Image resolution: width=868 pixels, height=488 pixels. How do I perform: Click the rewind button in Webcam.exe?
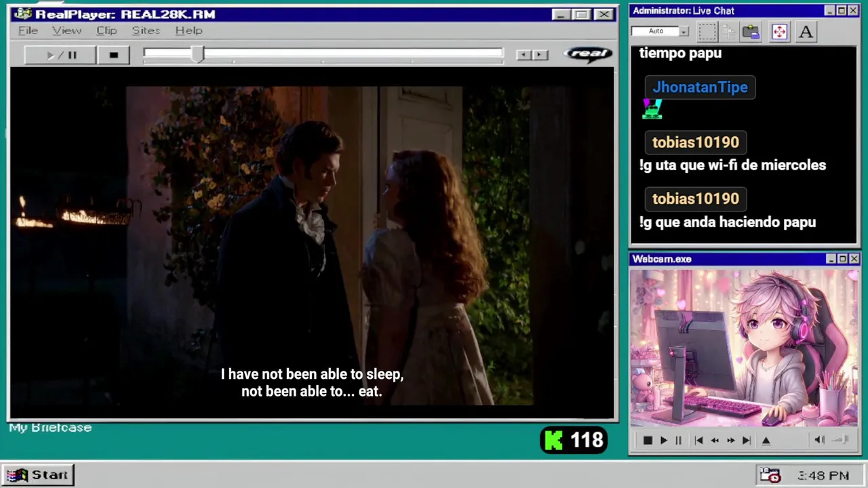[715, 441]
